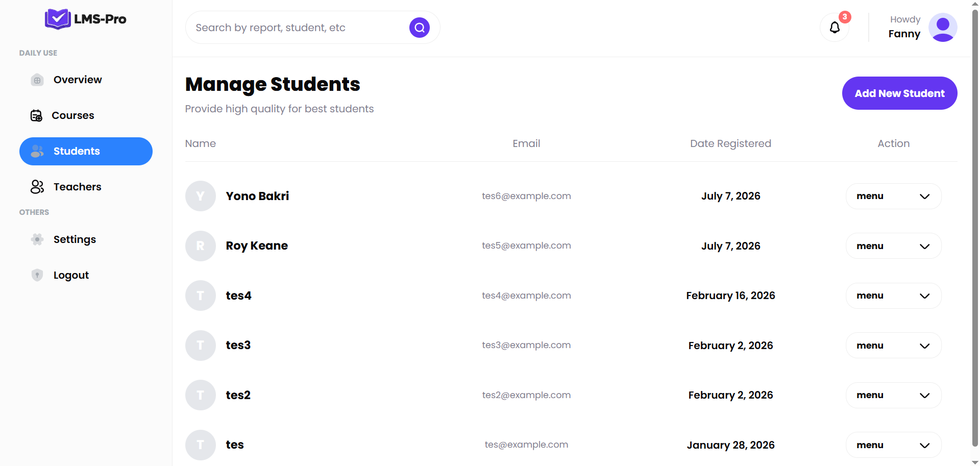This screenshot has height=466, width=980.
Task: Click Yono Bakri's July 7, 2026 date
Action: 730,196
